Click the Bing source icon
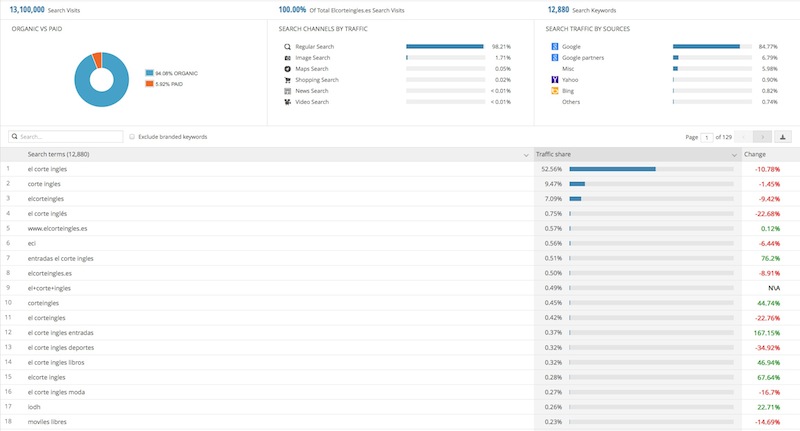The image size is (800, 431). click(555, 91)
